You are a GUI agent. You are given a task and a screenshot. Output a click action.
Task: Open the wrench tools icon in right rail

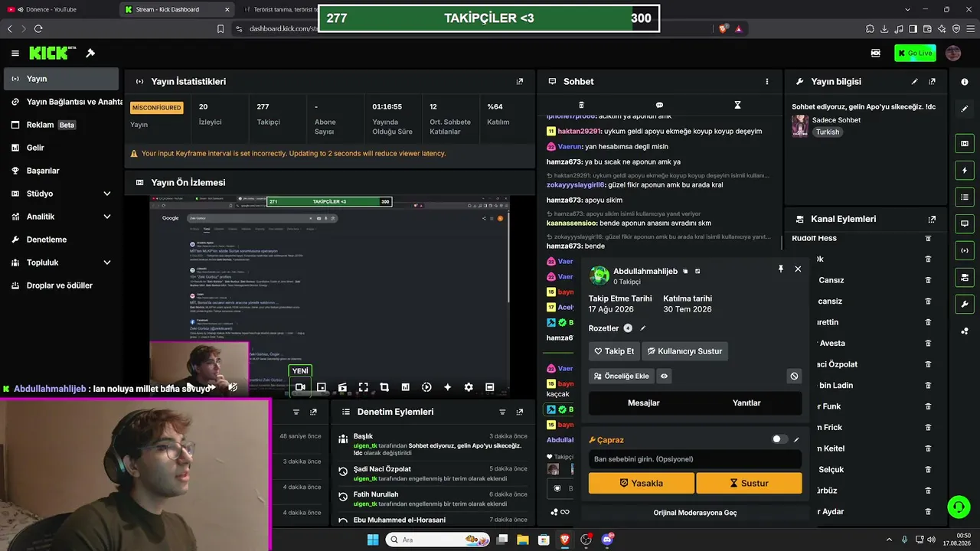(x=965, y=305)
